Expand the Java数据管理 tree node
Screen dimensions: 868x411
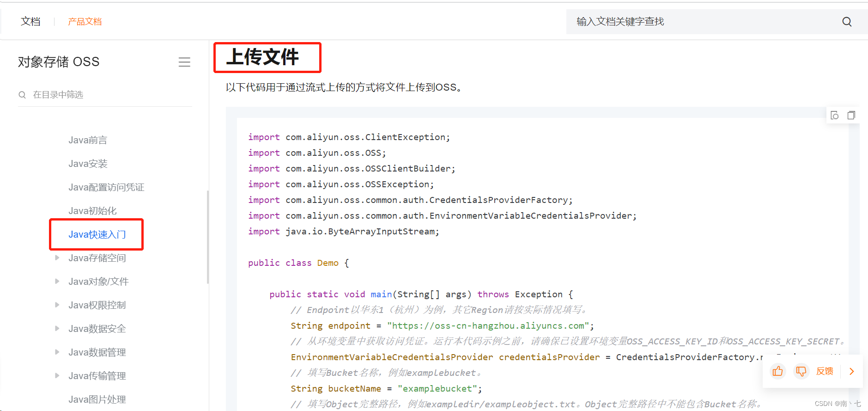click(x=57, y=352)
